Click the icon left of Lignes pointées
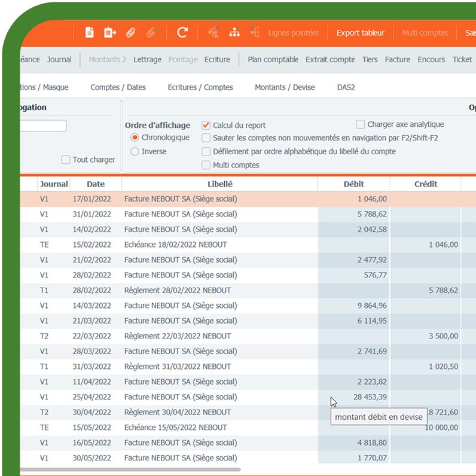 click(x=255, y=33)
